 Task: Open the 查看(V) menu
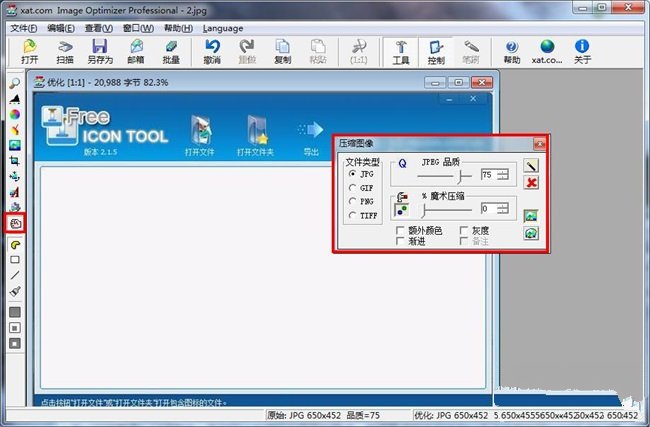[x=99, y=28]
